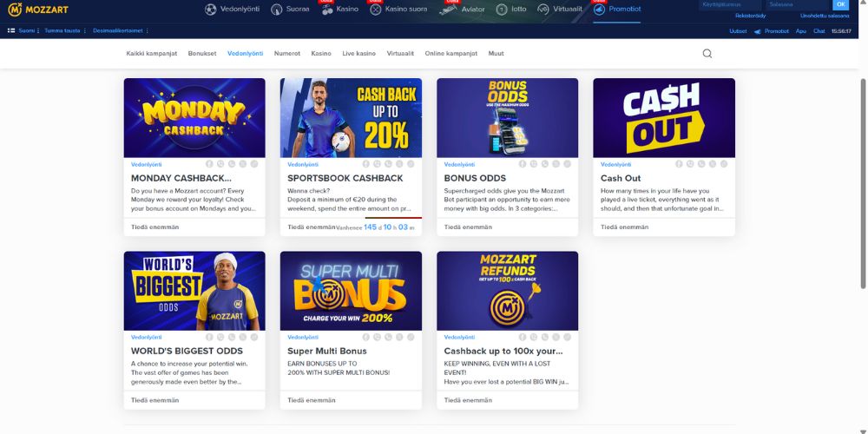Share Bonus Odds on Facebook

[523, 164]
